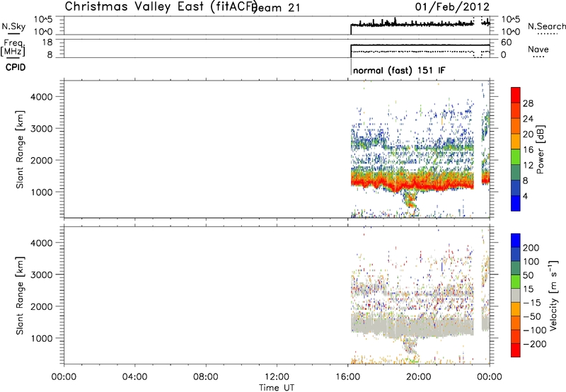Click Velocity colorbar segment between 50 and 100

[x=516, y=268]
